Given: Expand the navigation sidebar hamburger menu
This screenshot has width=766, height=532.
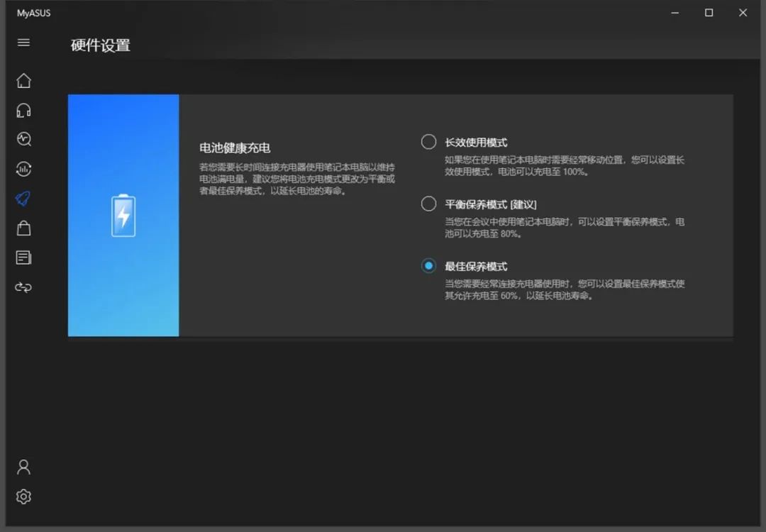Looking at the screenshot, I should click(x=23, y=43).
